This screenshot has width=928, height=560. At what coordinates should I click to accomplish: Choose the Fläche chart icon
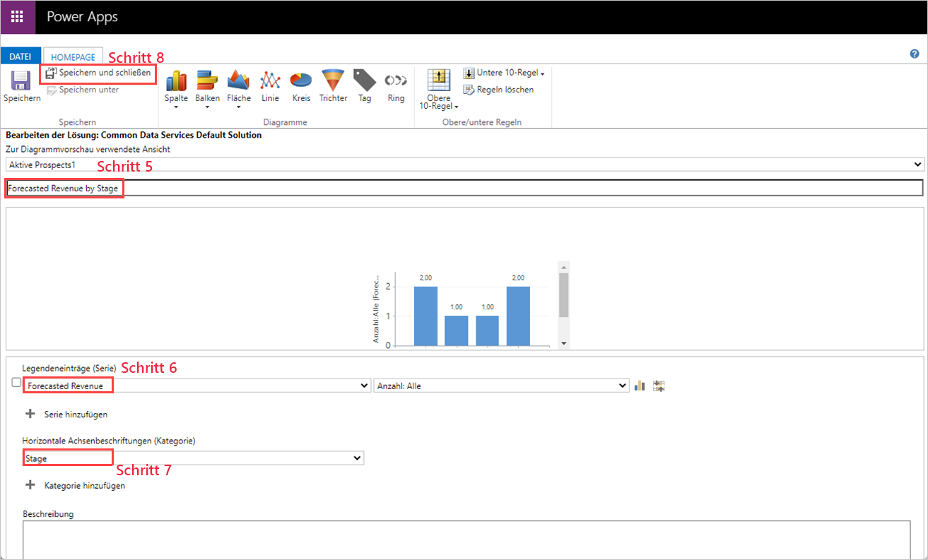tap(239, 85)
